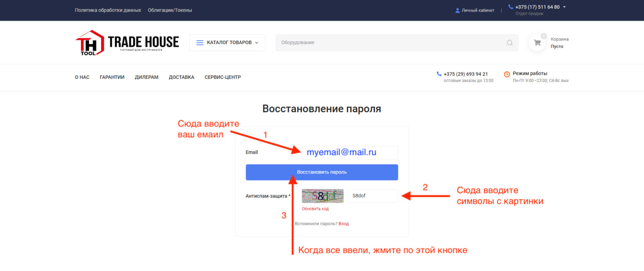Click the phone icon in top bar

tap(511, 7)
